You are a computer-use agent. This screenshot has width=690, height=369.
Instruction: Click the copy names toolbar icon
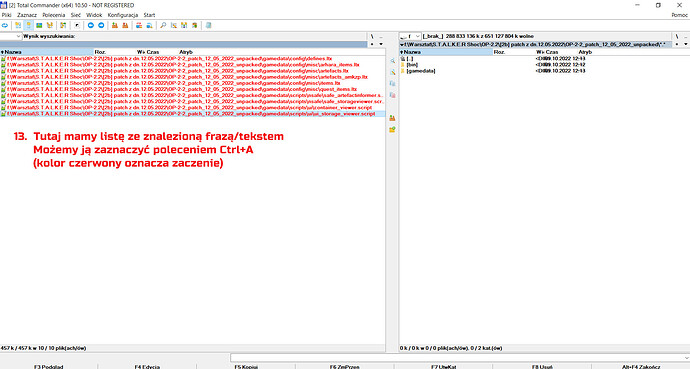195,26
